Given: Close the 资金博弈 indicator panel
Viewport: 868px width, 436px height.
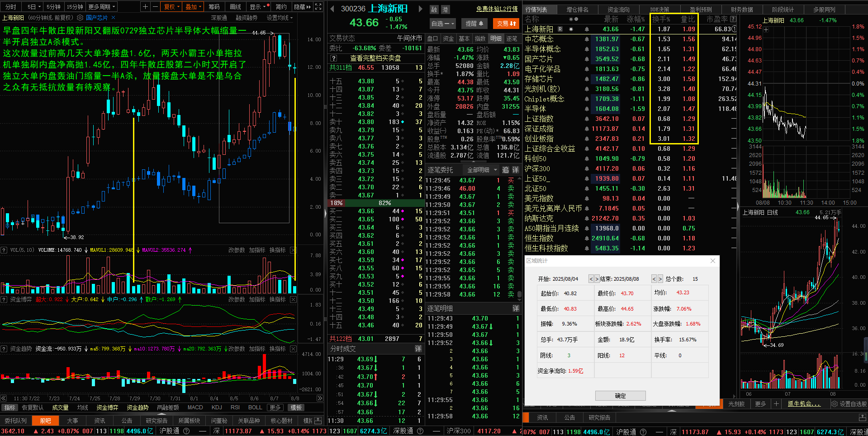Looking at the screenshot, I should coord(293,299).
